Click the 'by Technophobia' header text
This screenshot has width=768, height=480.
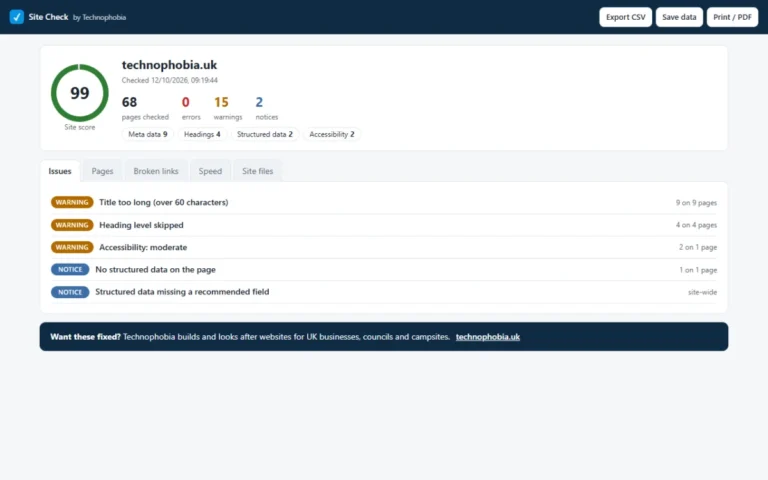point(99,17)
